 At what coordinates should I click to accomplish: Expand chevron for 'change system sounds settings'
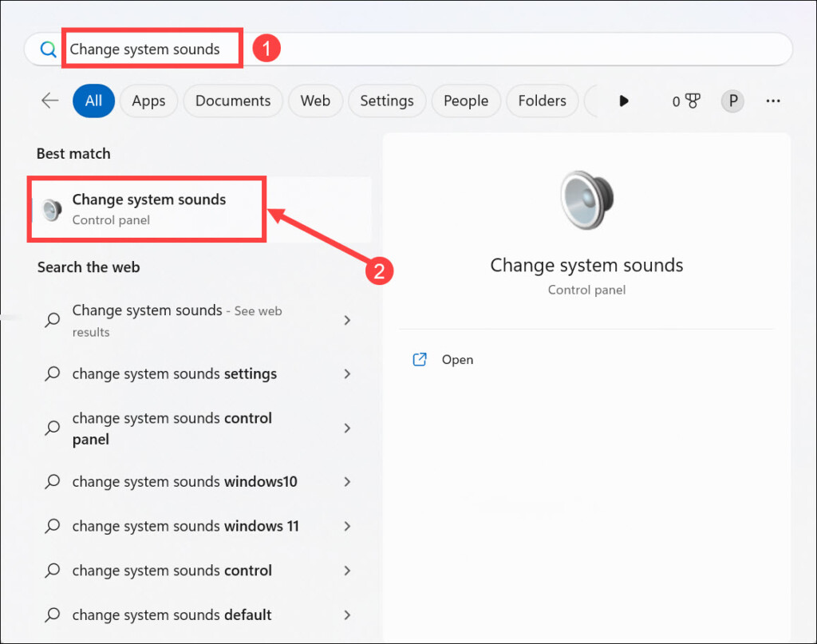click(347, 374)
